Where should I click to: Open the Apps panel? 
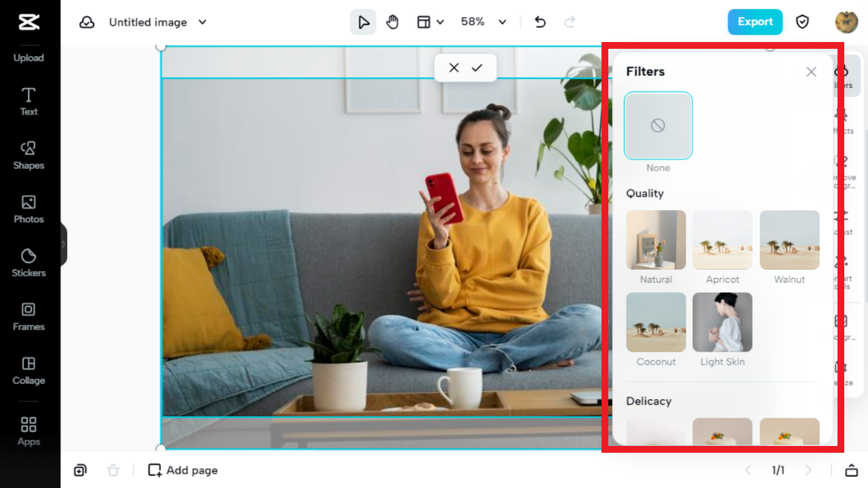[x=28, y=431]
